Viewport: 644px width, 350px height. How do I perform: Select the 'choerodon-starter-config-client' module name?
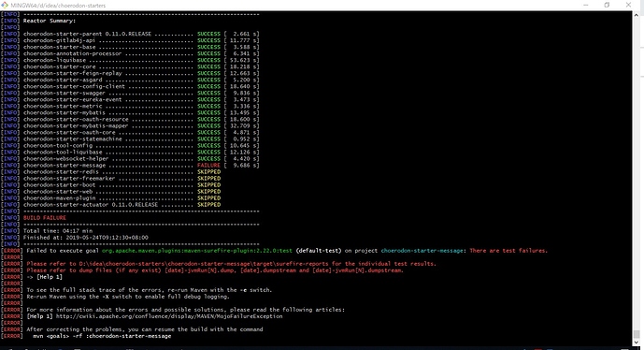(x=74, y=86)
